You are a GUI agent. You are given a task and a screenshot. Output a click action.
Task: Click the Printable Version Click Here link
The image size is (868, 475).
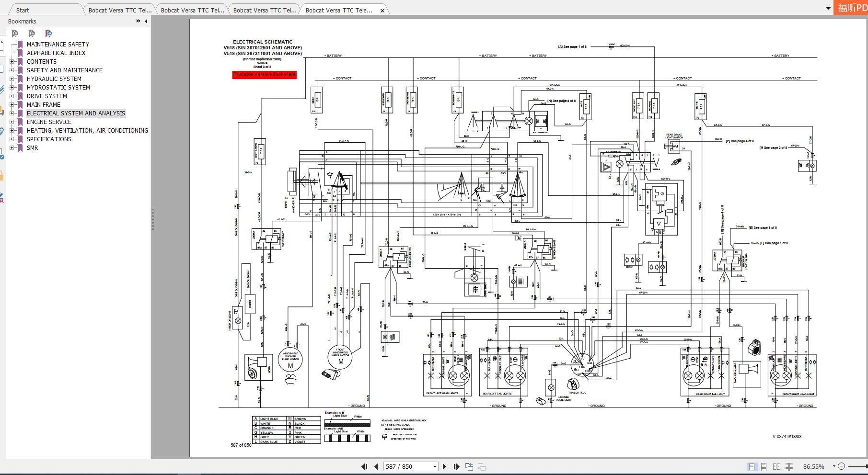264,74
